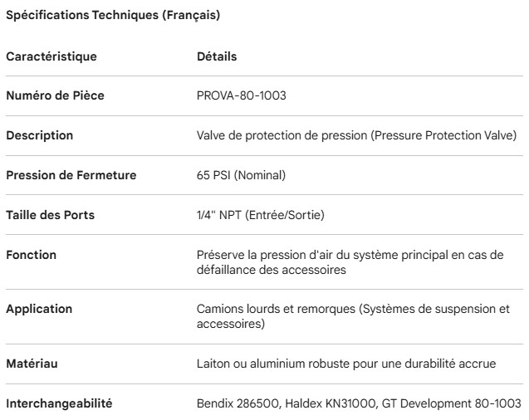This screenshot has width=529, height=420.
Task: Select the 'Numéro de Pièce' row label
Action: point(55,95)
